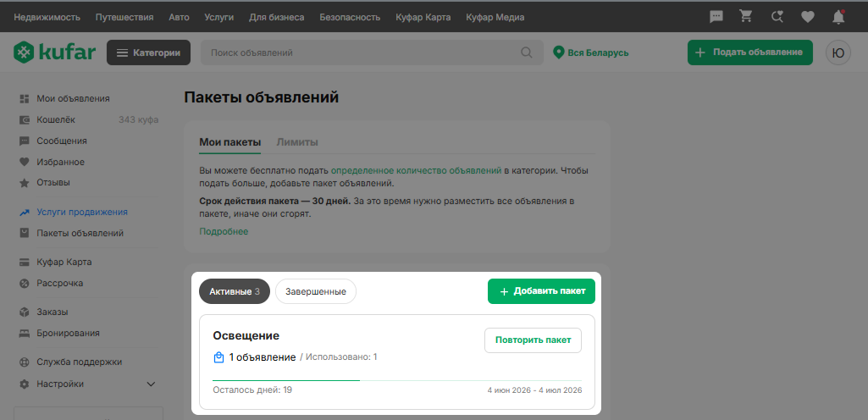
Task: Click the bag icon beside 1 объявление
Action: pos(218,357)
